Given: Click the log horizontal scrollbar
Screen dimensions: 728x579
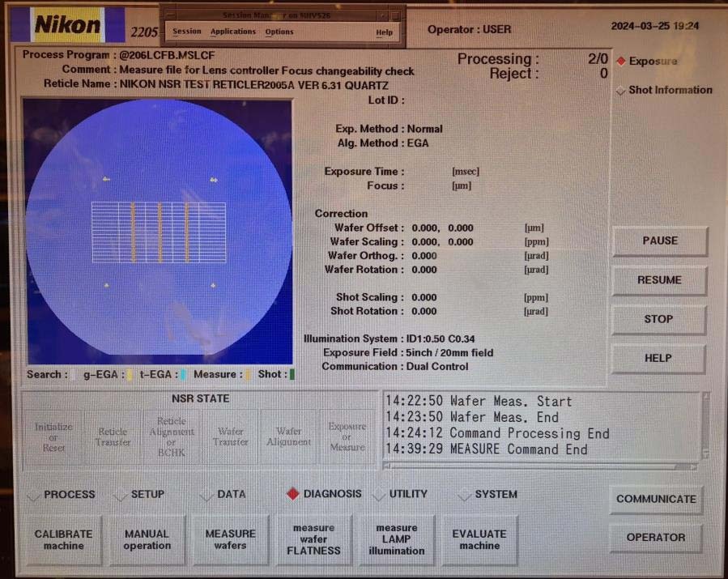Looking at the screenshot, I should 541,466.
